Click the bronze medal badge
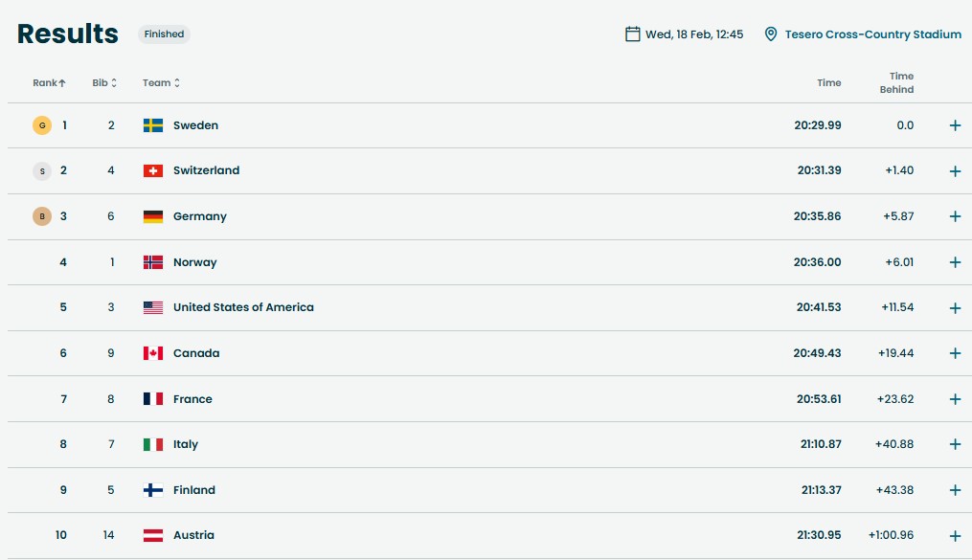This screenshot has height=560, width=972. pyautogui.click(x=42, y=216)
